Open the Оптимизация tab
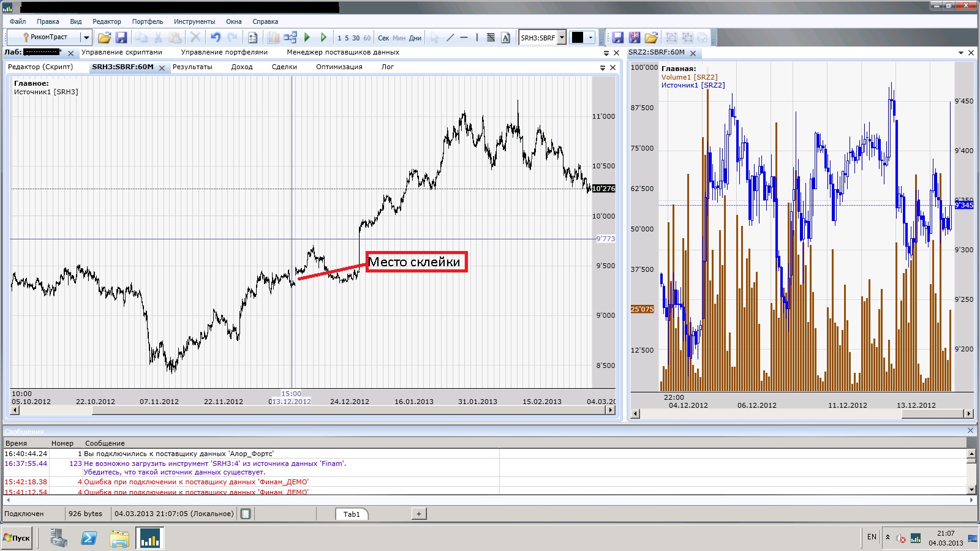Screen dimensions: 980x551 pyautogui.click(x=339, y=67)
